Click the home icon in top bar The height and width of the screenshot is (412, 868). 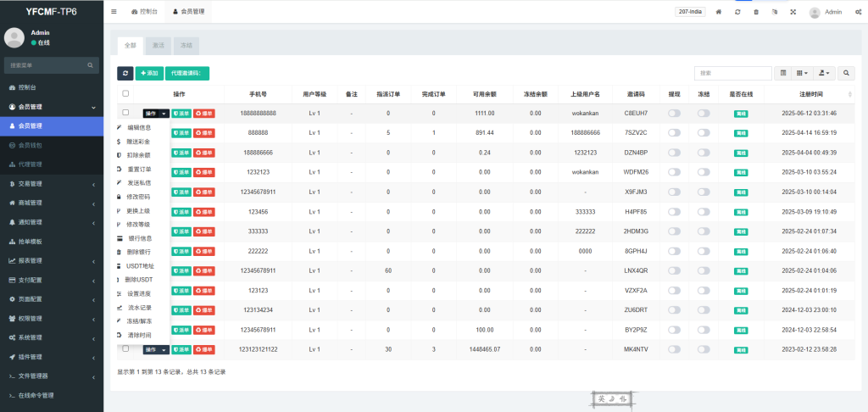(719, 12)
